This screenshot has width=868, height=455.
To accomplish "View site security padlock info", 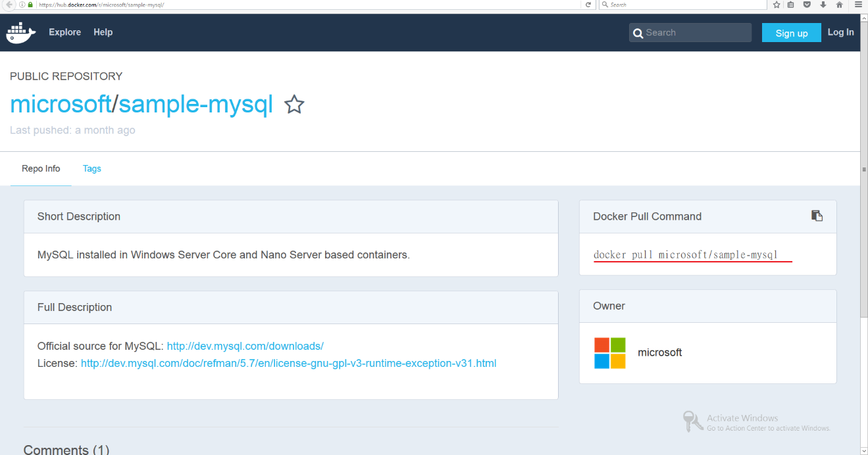I will (x=30, y=5).
